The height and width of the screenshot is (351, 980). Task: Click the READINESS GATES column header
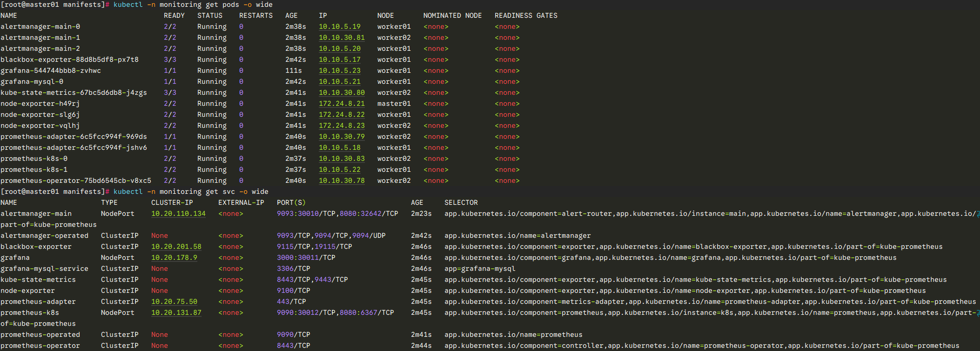point(526,16)
